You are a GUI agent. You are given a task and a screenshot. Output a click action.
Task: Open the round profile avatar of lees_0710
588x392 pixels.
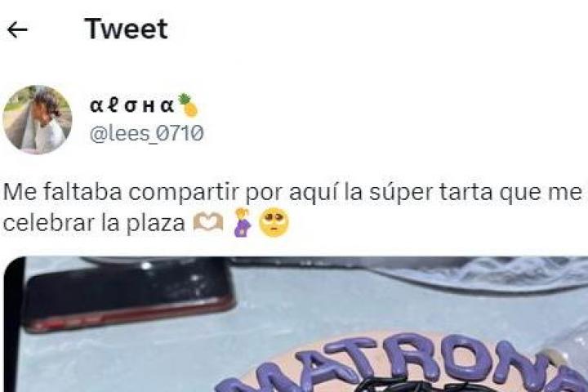[x=37, y=120]
